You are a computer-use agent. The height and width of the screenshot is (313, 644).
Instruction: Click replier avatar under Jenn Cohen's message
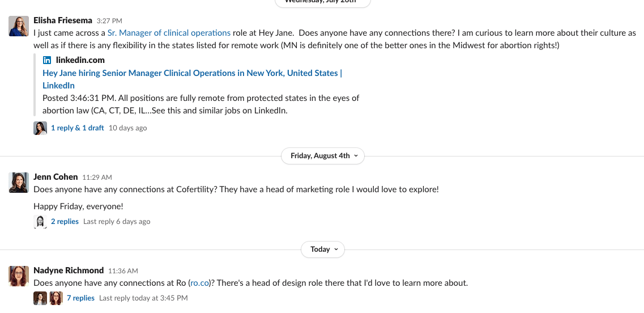(x=40, y=222)
